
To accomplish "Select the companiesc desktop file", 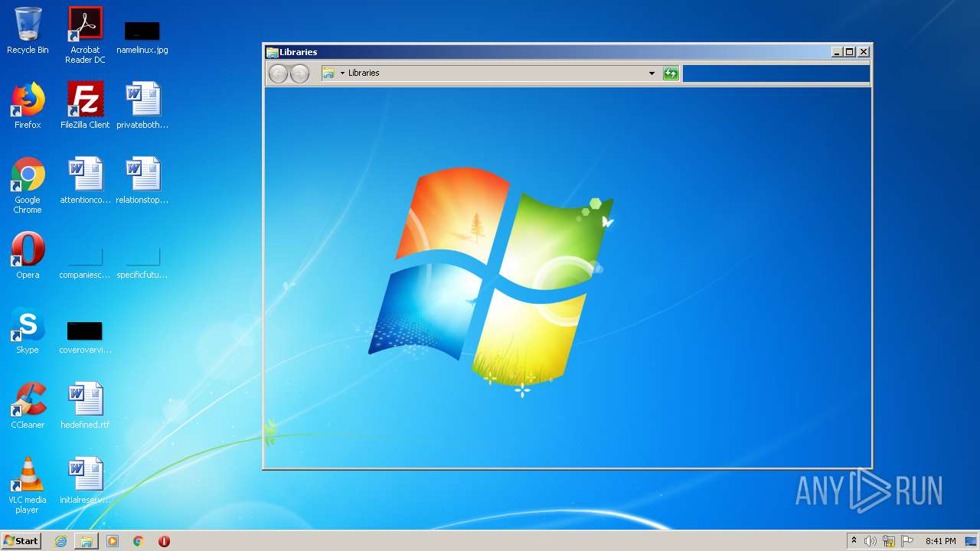I will click(x=85, y=262).
